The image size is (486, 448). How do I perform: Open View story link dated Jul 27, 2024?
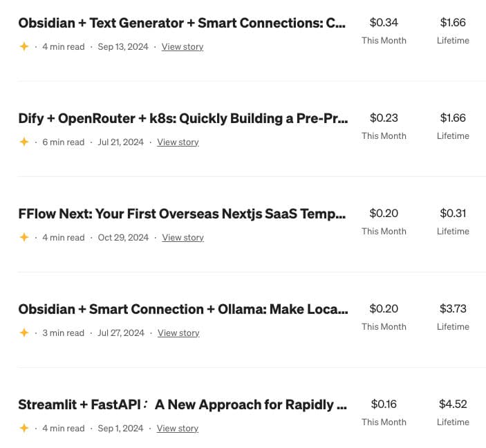point(178,333)
